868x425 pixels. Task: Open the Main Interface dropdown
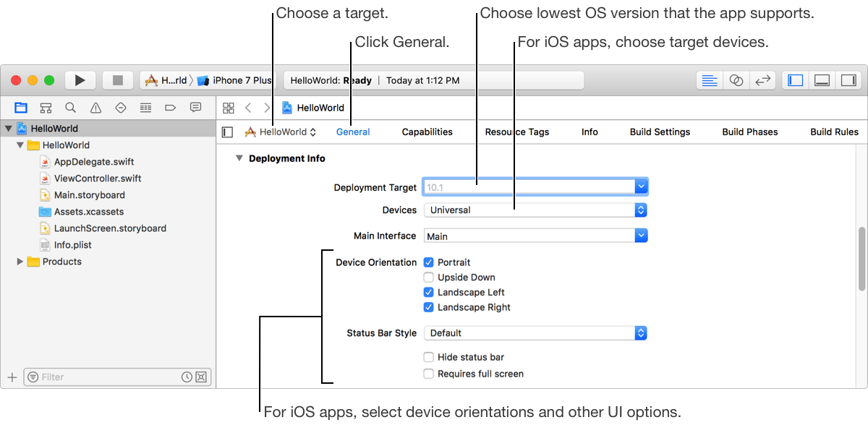coord(641,236)
